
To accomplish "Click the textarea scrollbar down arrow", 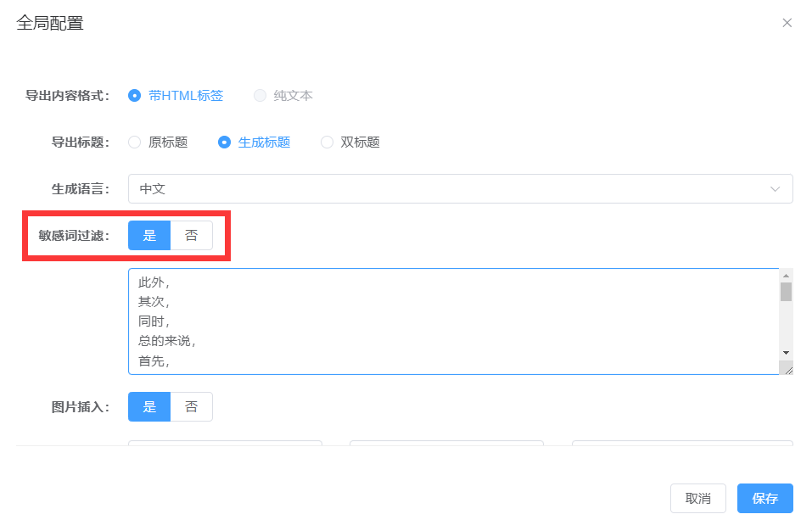I will (786, 353).
